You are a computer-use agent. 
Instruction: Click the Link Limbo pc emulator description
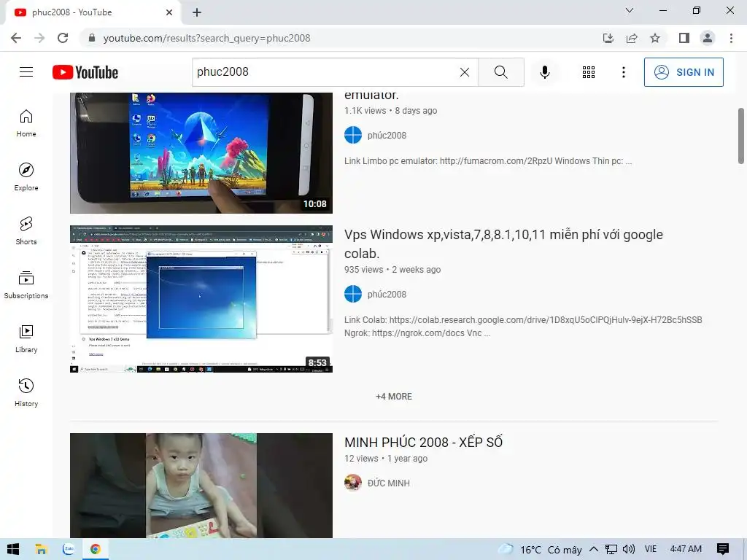[x=488, y=161]
